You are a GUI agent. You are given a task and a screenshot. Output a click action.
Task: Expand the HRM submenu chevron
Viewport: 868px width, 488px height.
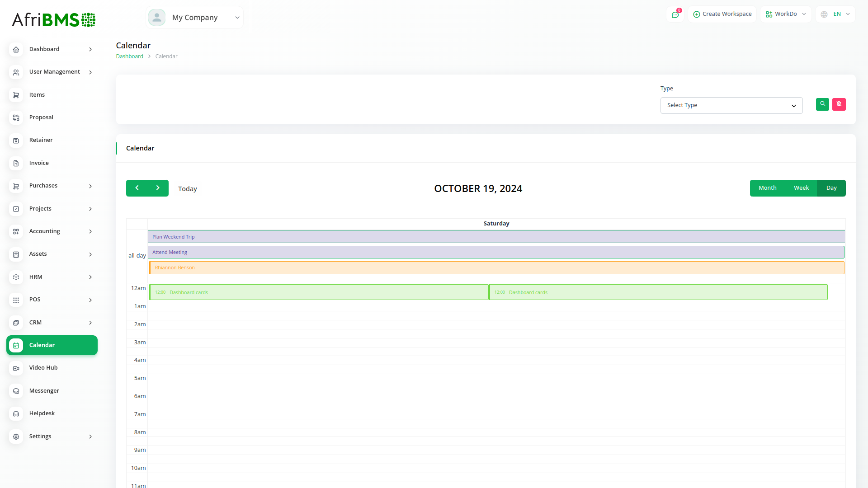[x=90, y=277]
